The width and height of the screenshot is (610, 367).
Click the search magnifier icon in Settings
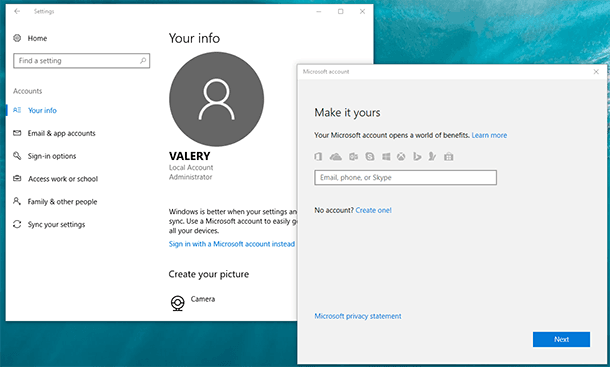pyautogui.click(x=143, y=60)
